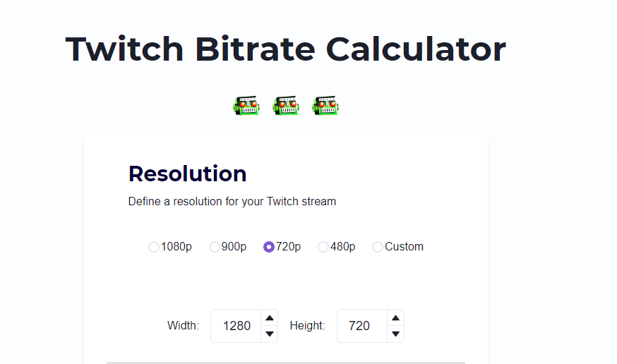The width and height of the screenshot is (617, 364).
Task: Click the Width: label
Action: click(x=183, y=325)
